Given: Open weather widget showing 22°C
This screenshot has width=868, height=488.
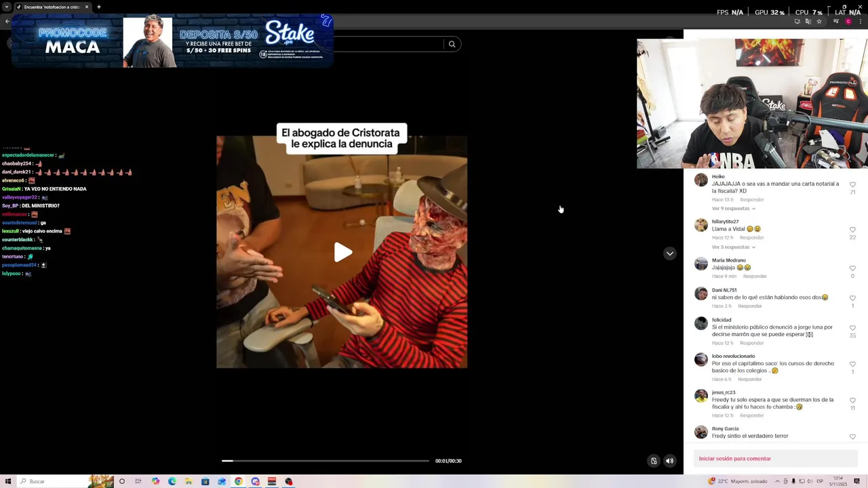Looking at the screenshot, I should [738, 481].
